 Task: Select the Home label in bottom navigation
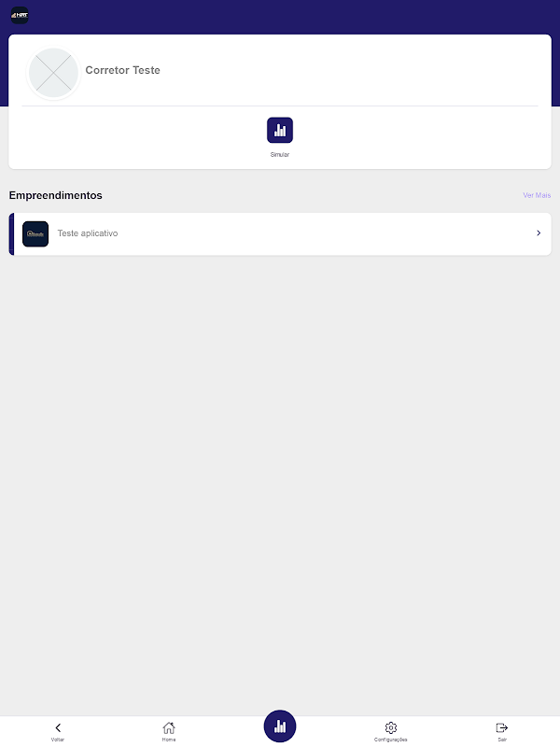tap(169, 740)
